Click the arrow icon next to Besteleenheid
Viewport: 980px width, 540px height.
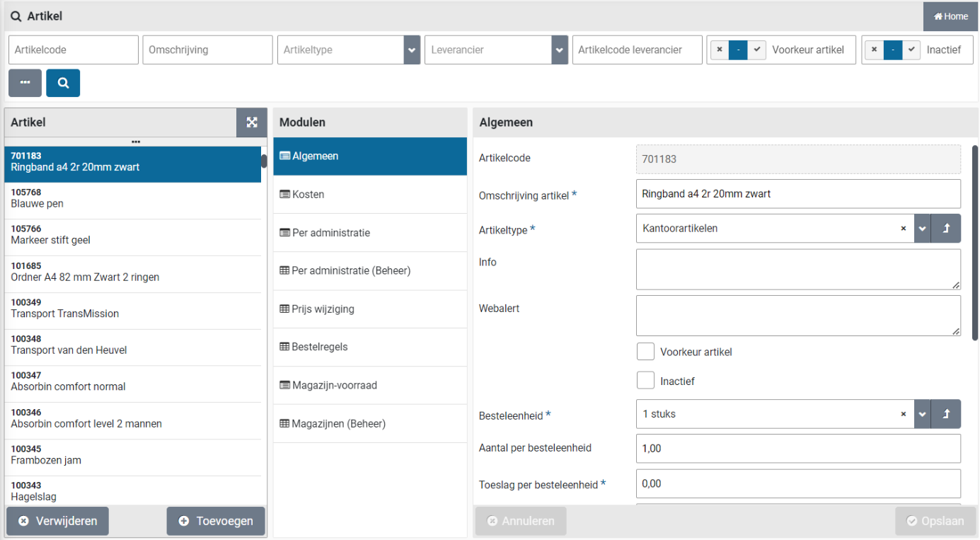click(946, 414)
